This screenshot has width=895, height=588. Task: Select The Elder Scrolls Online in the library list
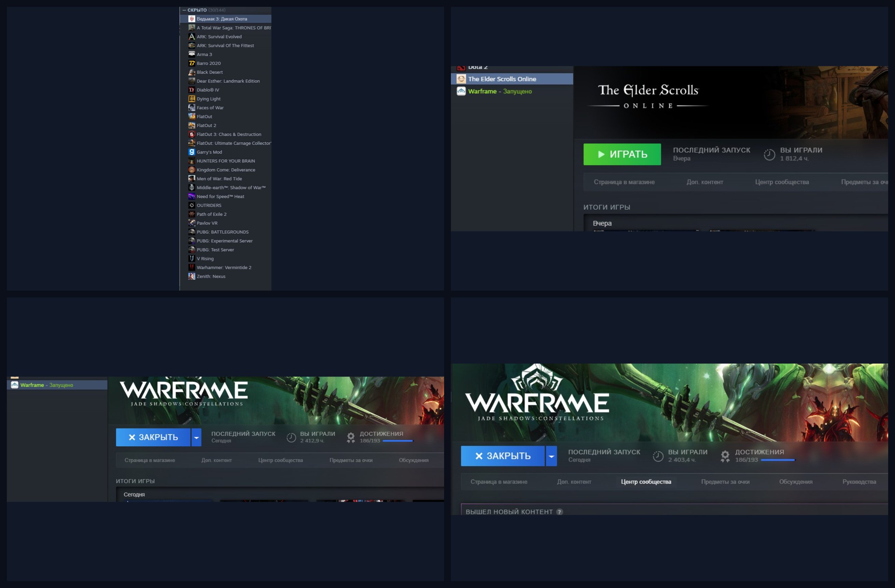(512, 79)
